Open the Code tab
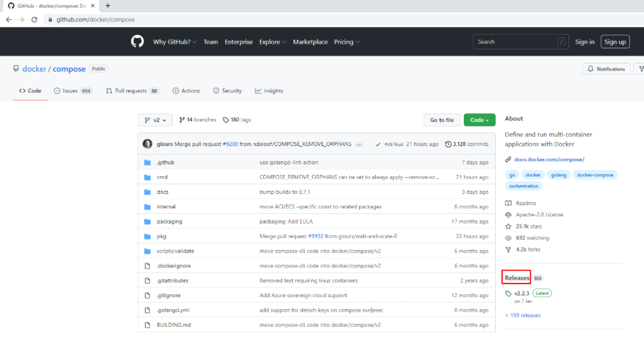Screen dimensions: 644x354 point(30,91)
